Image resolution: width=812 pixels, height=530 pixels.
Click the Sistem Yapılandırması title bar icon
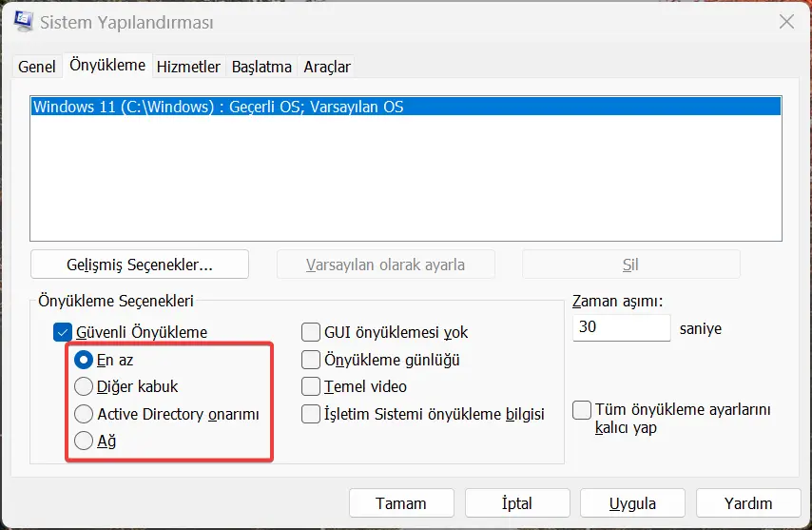pyautogui.click(x=24, y=21)
